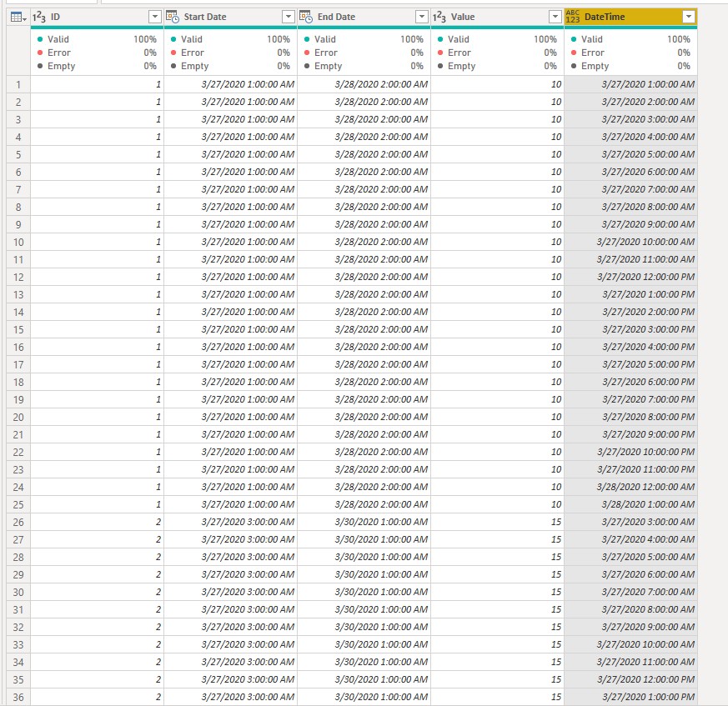Select End Date cell 3/30/2020 1:00:00 AM in row 28
Image resolution: width=728 pixels, height=706 pixels.
pos(364,557)
